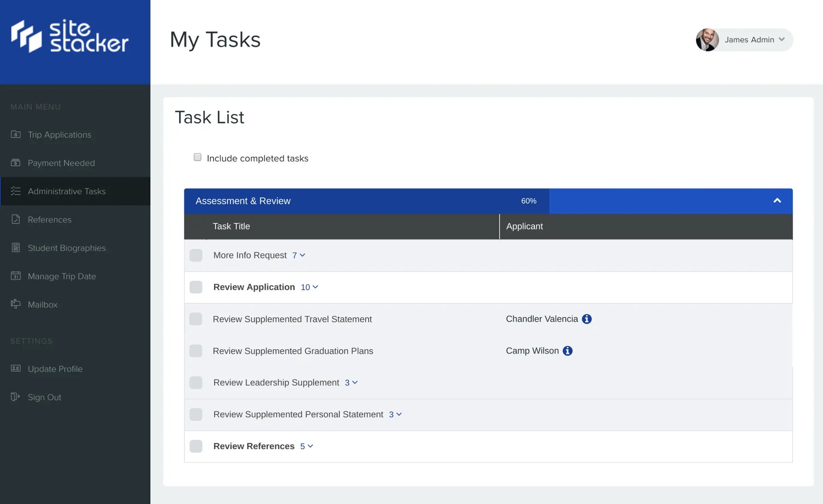Click info icon next to Chandler Valencia

587,319
